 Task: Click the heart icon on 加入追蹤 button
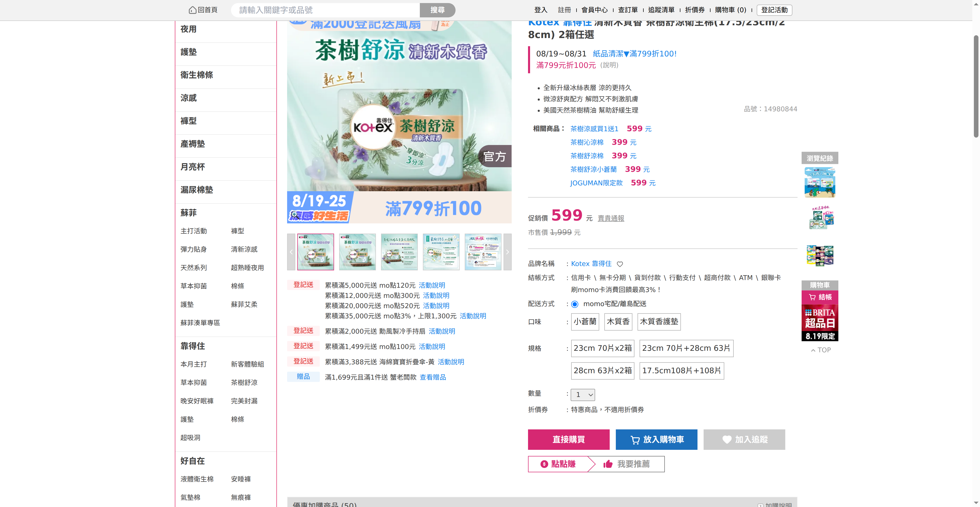click(727, 440)
